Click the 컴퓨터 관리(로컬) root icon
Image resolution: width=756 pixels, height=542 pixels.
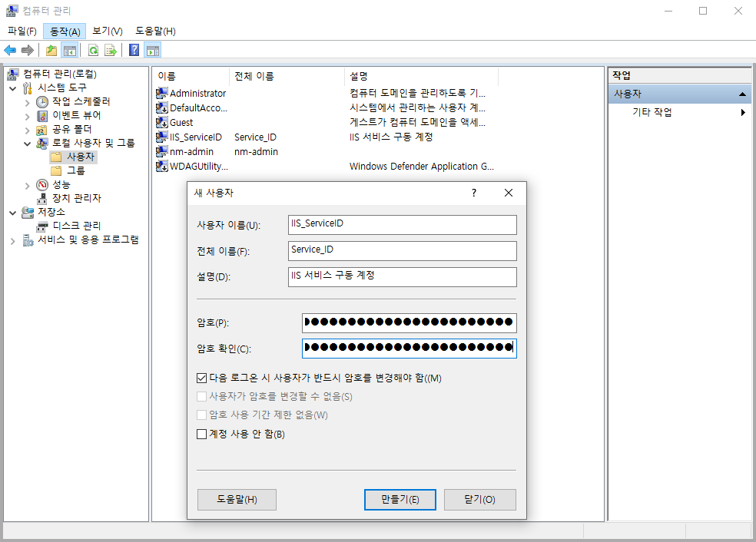(14, 74)
